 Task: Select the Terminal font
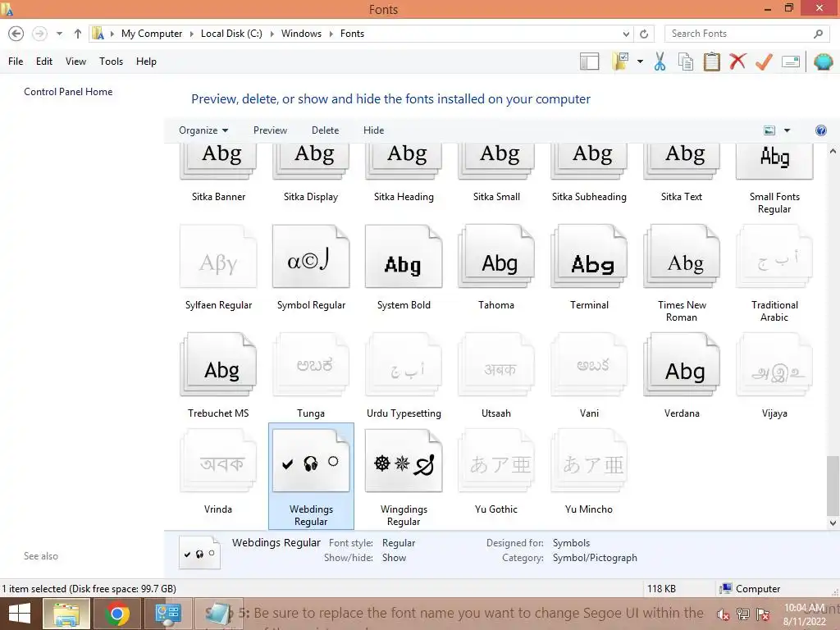589,267
